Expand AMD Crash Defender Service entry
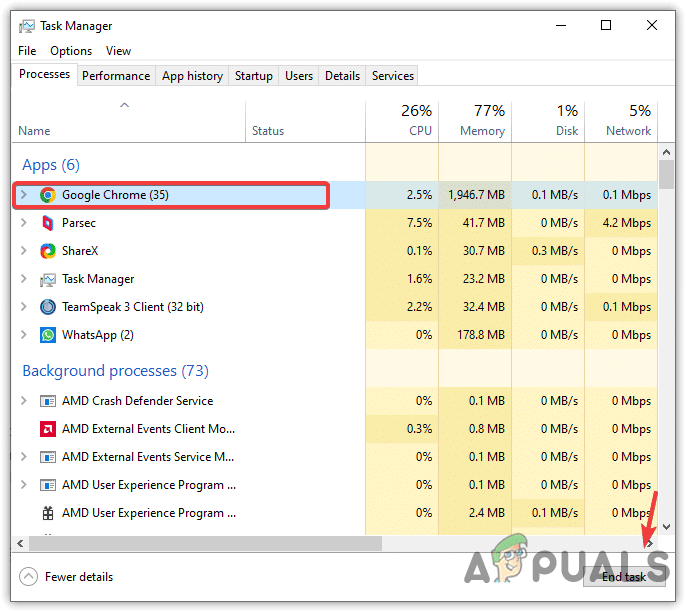This screenshot has height=612, width=686. 24,401
